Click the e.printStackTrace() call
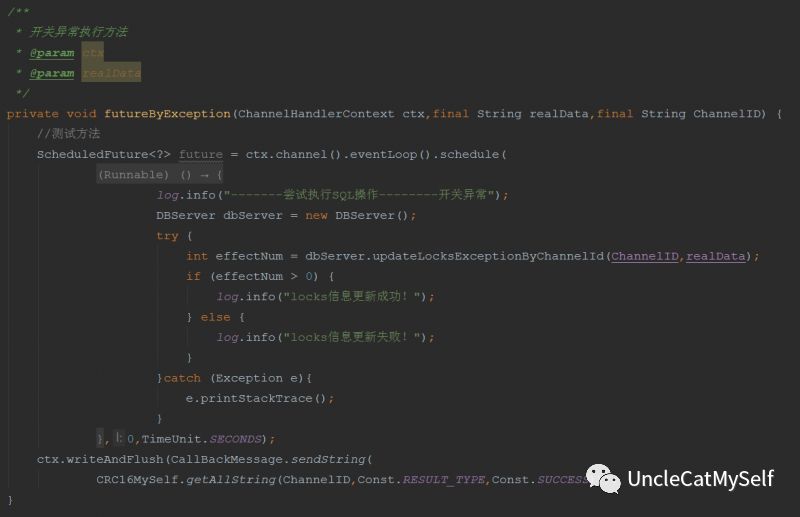This screenshot has width=800, height=517. pyautogui.click(x=256, y=399)
